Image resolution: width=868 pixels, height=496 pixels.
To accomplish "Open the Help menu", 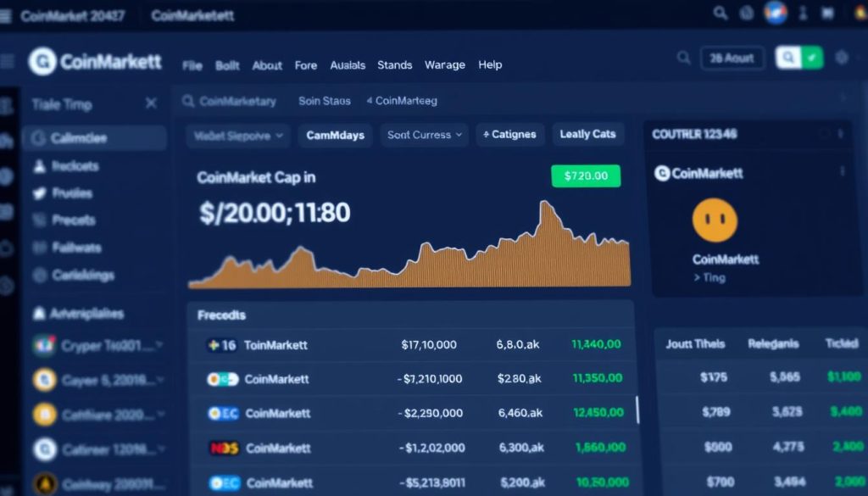I will point(490,64).
